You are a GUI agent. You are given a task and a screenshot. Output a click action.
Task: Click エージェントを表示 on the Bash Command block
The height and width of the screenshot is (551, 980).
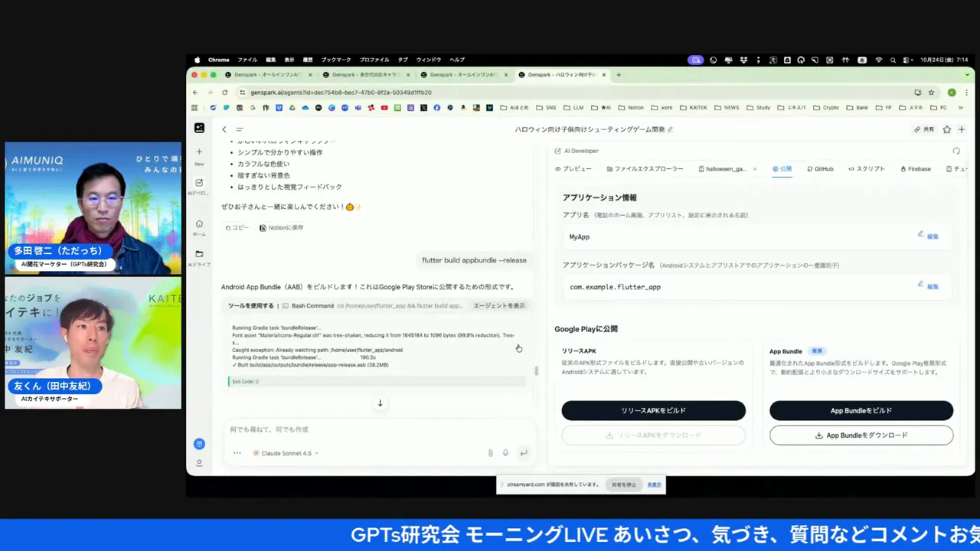pyautogui.click(x=499, y=306)
